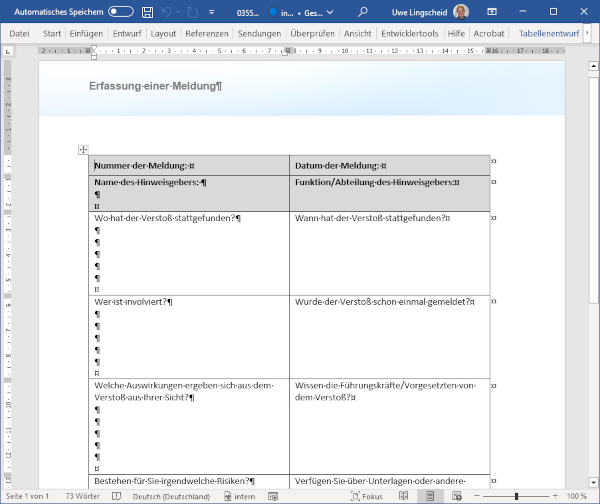Open the search magnifier in title bar
Viewport: 600px width, 504px height.
coord(361,12)
